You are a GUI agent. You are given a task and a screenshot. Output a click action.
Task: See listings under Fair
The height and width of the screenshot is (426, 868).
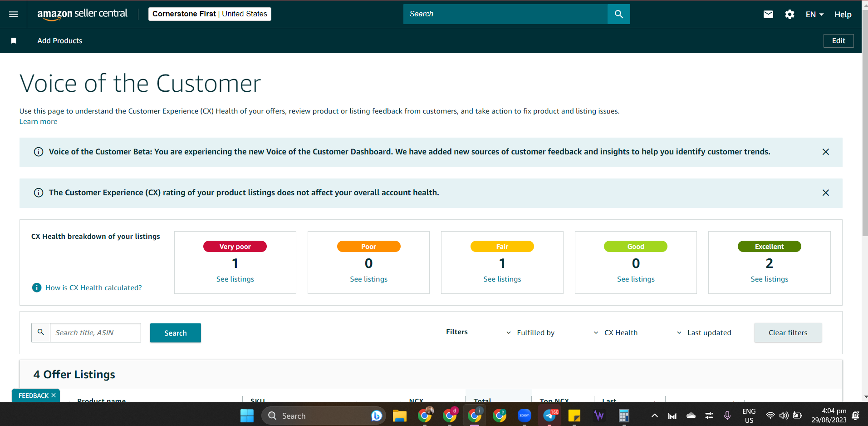(502, 279)
